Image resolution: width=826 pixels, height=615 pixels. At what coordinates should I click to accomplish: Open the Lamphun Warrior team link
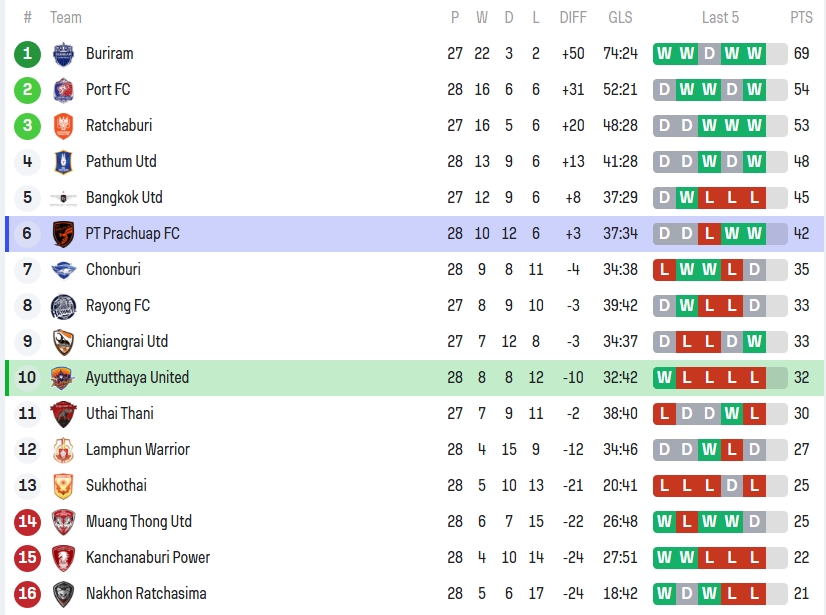tap(137, 450)
